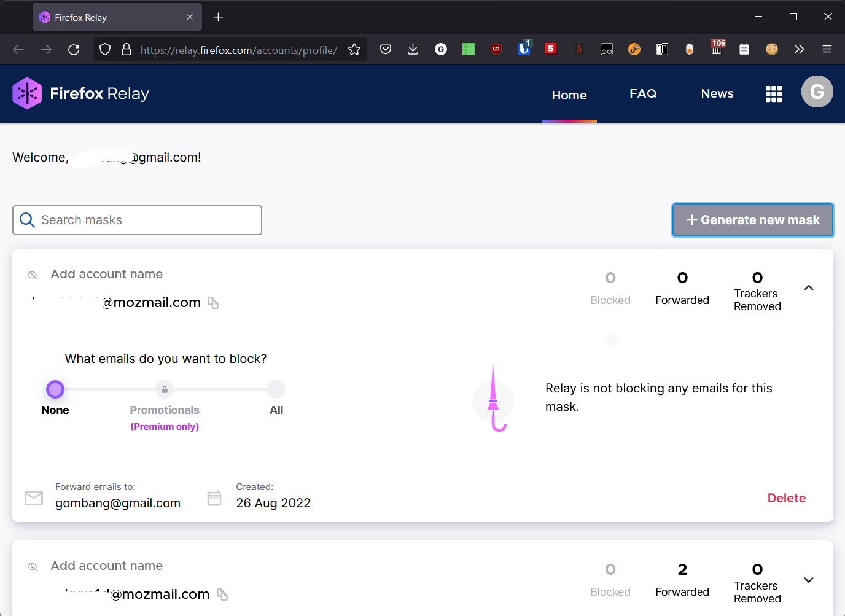Image resolution: width=845 pixels, height=616 pixels.
Task: Click the Firefox Relay logo
Action: coord(80,93)
